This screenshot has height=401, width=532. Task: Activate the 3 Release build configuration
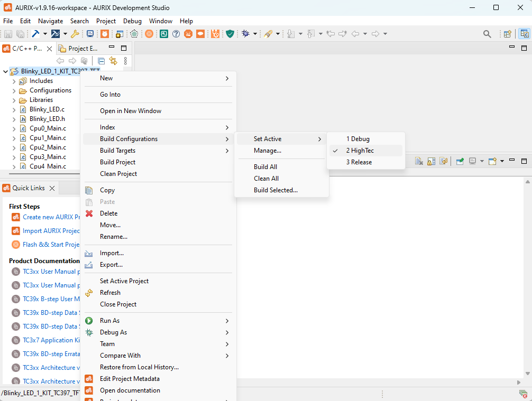(359, 162)
